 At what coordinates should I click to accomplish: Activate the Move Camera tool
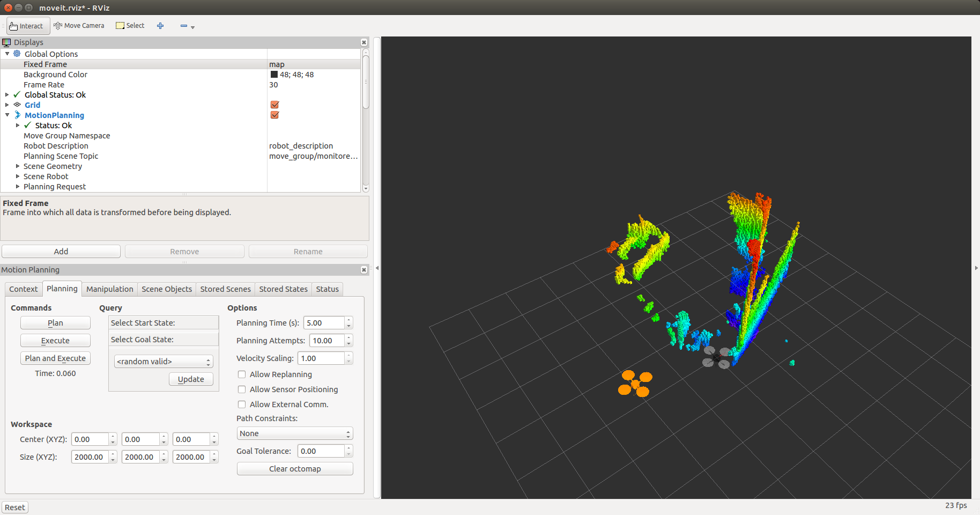click(x=79, y=26)
